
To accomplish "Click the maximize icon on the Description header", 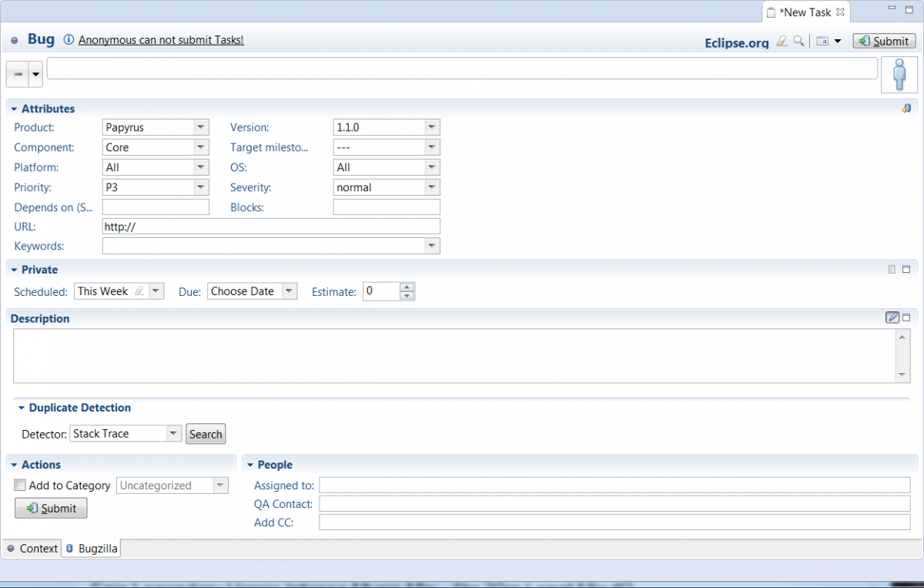I will pos(907,317).
